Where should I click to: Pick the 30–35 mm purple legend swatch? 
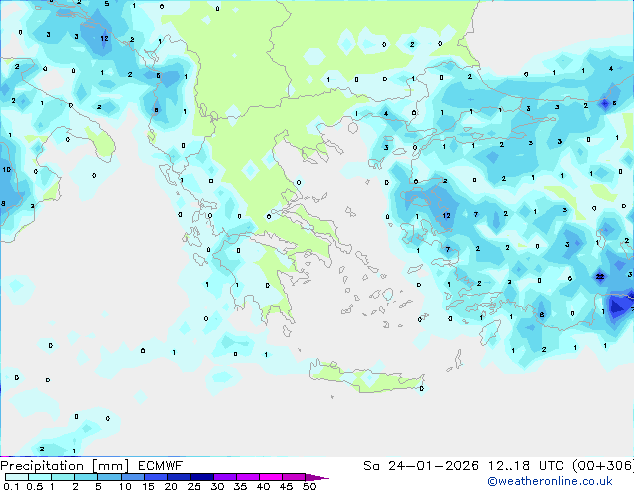(x=224, y=477)
